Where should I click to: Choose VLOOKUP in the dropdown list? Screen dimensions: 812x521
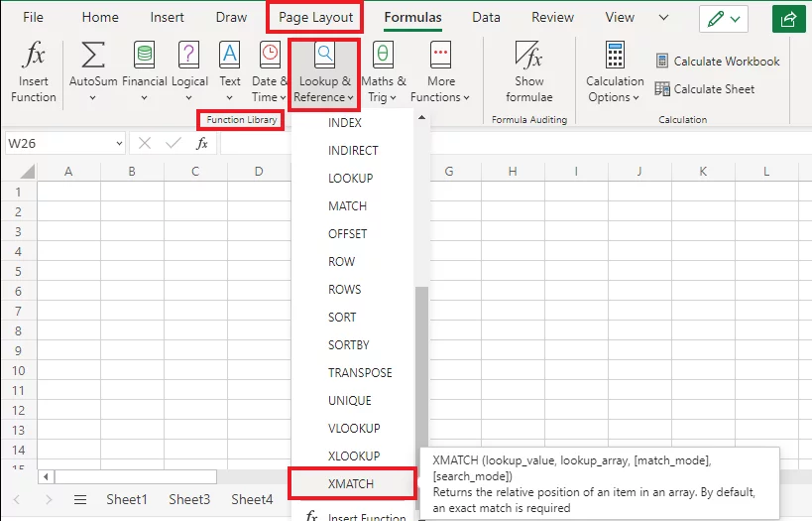tap(354, 428)
